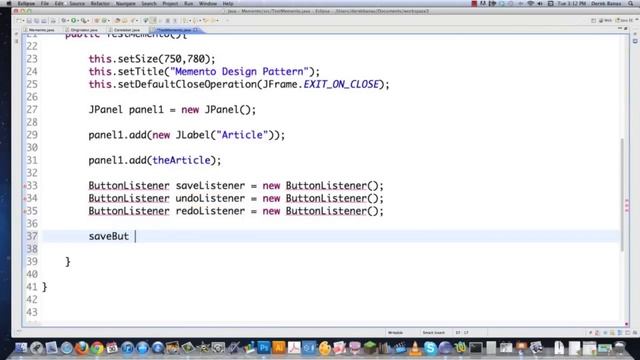Image resolution: width=640 pixels, height=360 pixels.
Task: Maximize the editor area
Action: pyautogui.click(x=626, y=29)
